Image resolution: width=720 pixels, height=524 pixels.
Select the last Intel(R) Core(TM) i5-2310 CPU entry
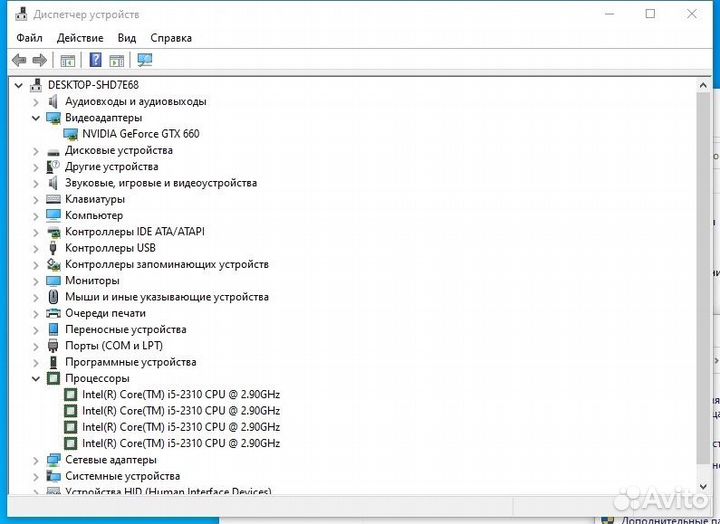tap(181, 443)
